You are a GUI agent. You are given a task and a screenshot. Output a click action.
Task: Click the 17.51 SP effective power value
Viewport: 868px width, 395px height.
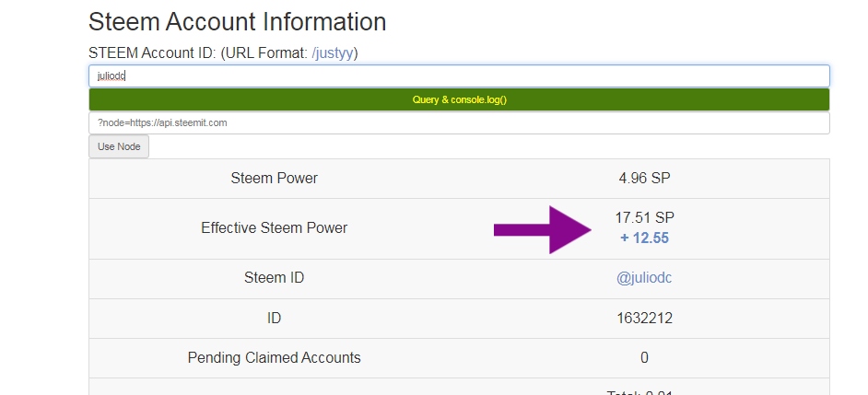coord(644,217)
